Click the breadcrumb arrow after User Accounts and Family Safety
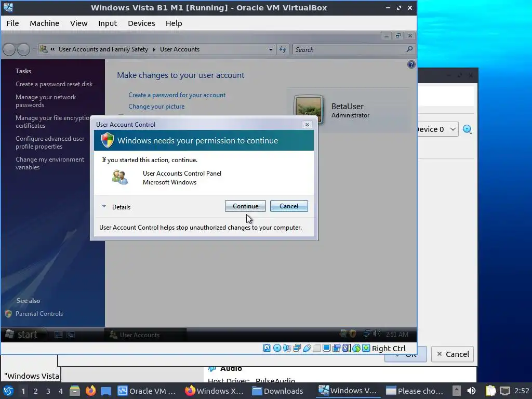532x399 pixels. (x=154, y=49)
